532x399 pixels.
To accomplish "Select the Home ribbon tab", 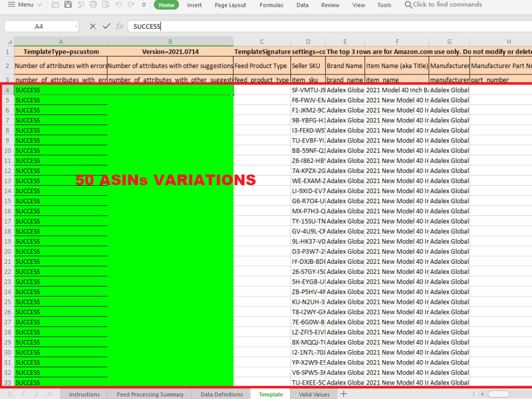I will pos(166,5).
